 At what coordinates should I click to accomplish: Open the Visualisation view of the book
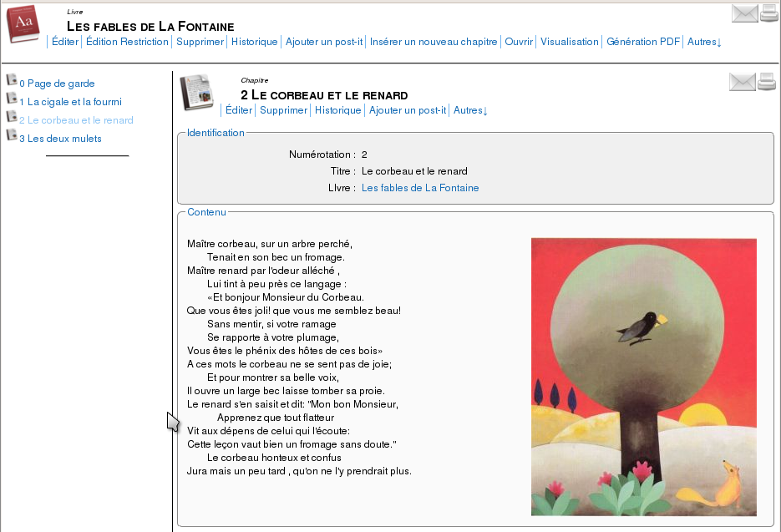pos(570,42)
